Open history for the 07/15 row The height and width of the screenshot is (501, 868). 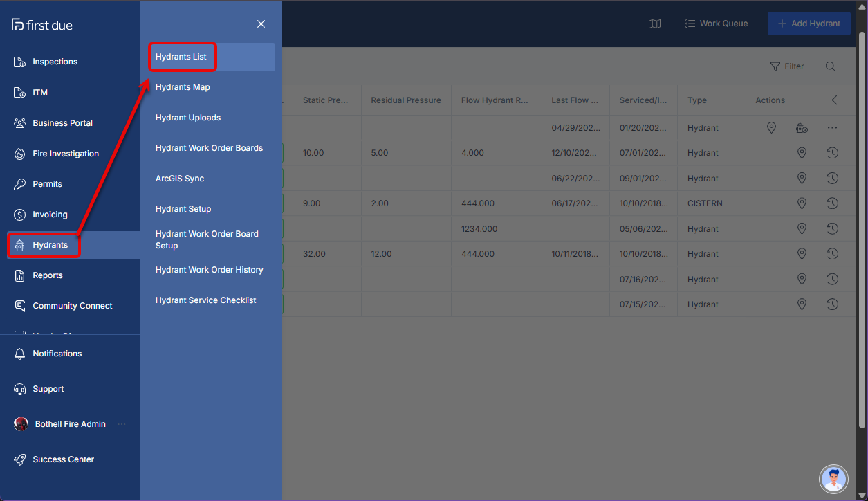click(832, 304)
